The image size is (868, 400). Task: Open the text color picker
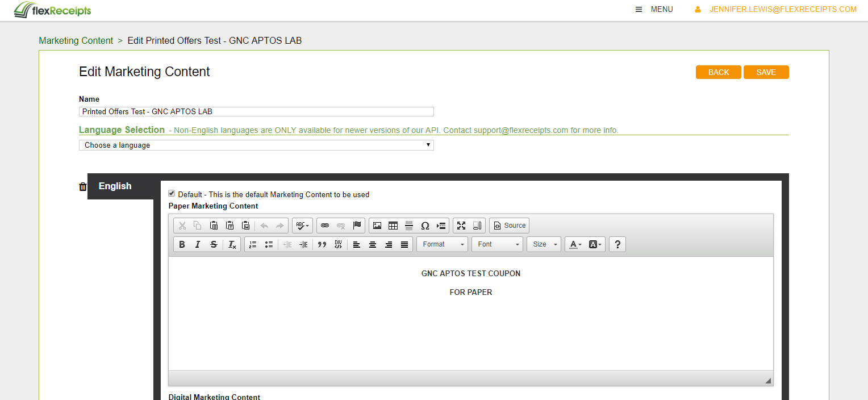click(x=575, y=244)
